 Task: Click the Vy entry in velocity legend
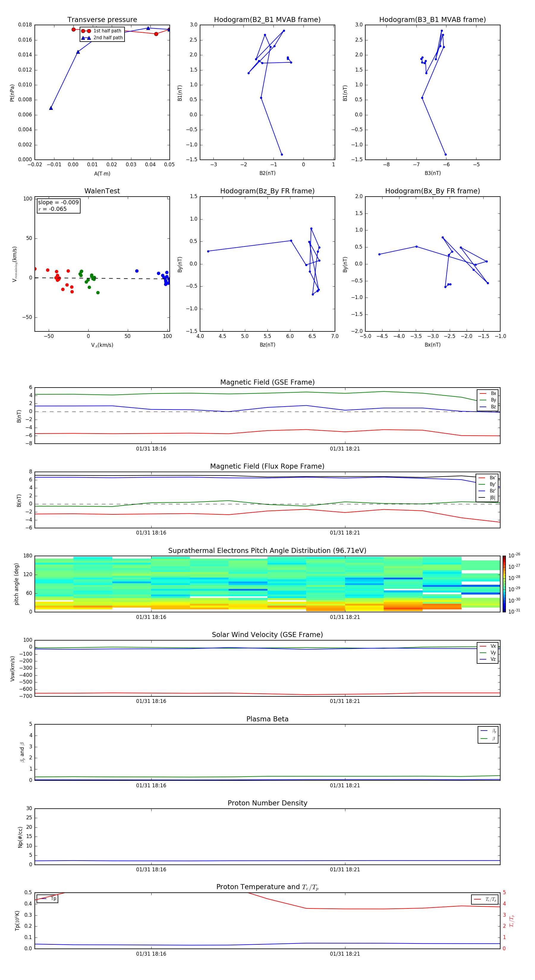[488, 652]
